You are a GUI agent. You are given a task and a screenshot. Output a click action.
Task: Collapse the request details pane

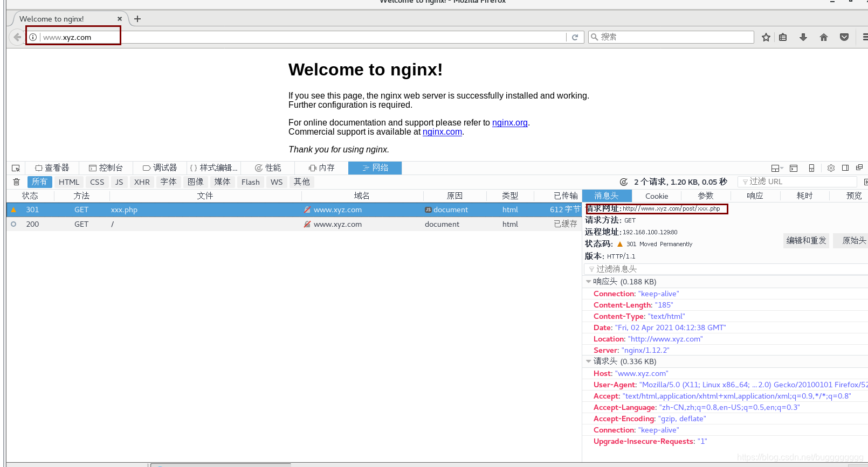tap(865, 182)
